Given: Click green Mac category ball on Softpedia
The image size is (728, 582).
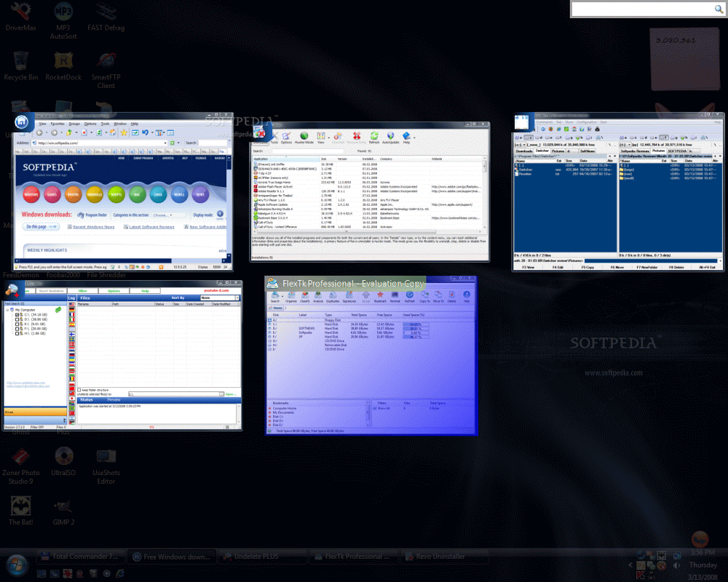Looking at the screenshot, I should click(138, 194).
